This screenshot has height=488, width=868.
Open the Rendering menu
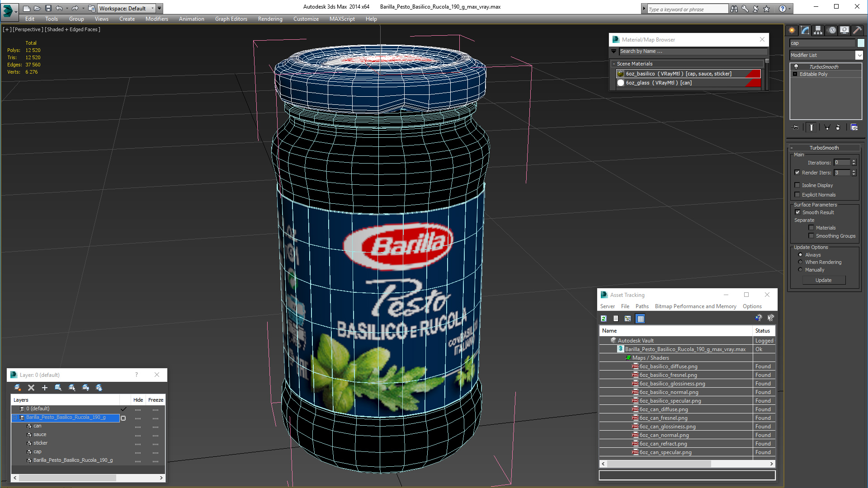pyautogui.click(x=270, y=19)
